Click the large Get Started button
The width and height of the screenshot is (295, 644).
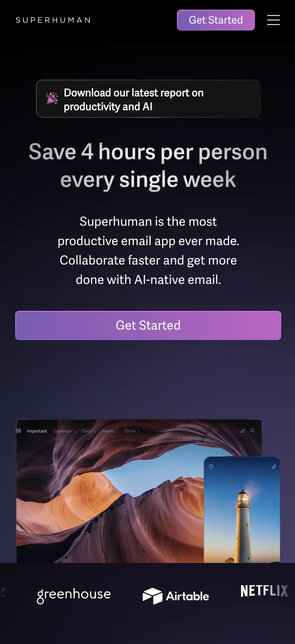point(148,325)
